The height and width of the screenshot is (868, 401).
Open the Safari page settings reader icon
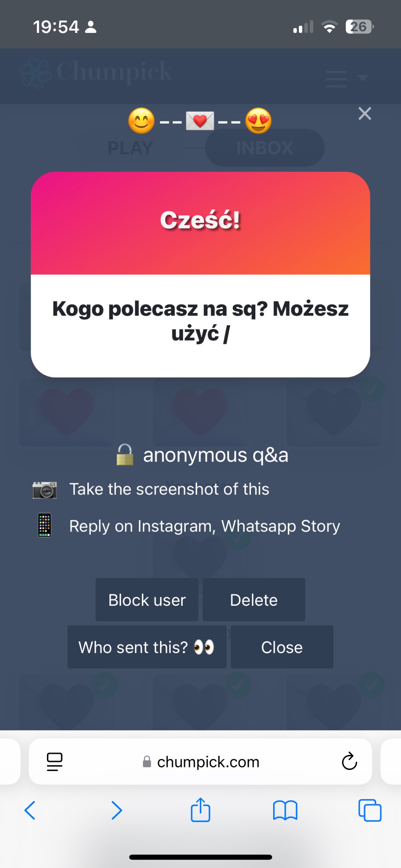coord(54,761)
